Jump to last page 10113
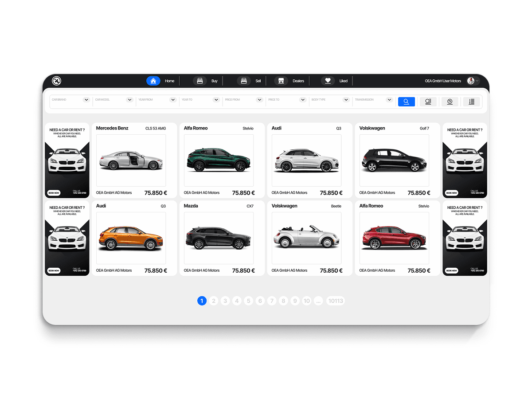Image resolution: width=532 pixels, height=399 pixels. click(x=335, y=301)
